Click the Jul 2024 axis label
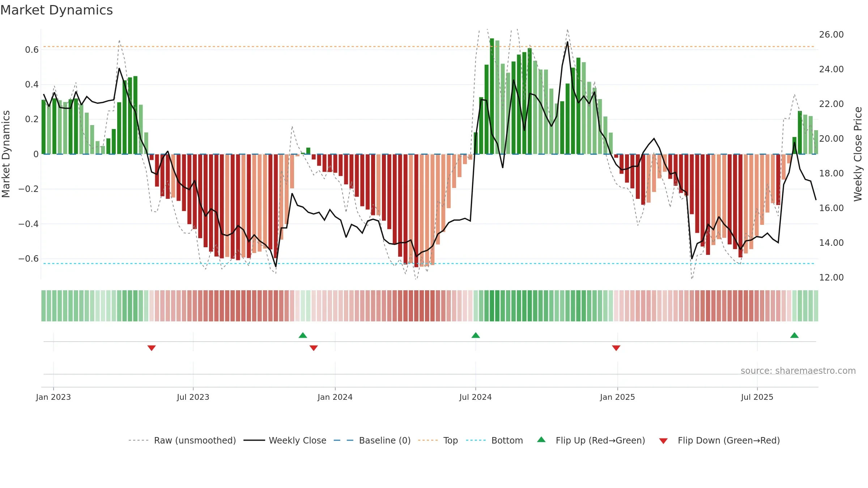 click(x=476, y=397)
